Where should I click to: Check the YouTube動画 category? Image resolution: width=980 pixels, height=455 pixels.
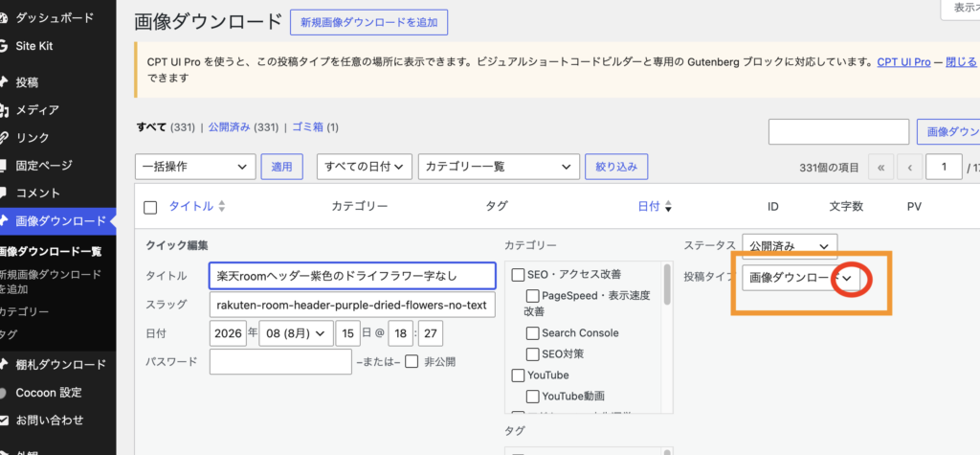532,397
